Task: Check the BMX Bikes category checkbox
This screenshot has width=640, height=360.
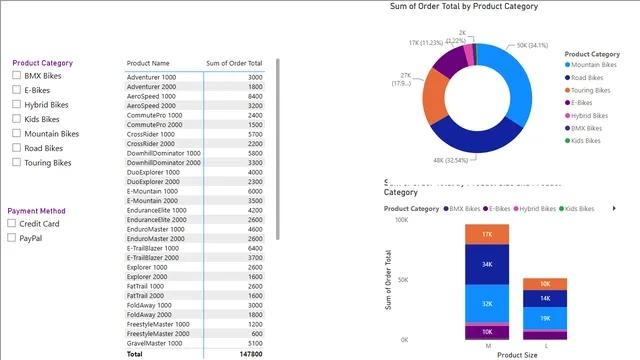Action: (x=16, y=75)
